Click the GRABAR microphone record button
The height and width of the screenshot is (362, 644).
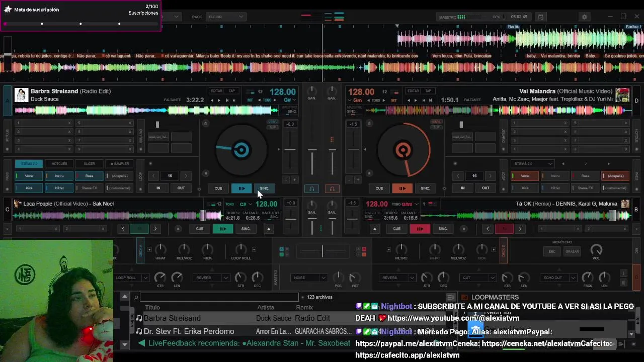pos(572,251)
